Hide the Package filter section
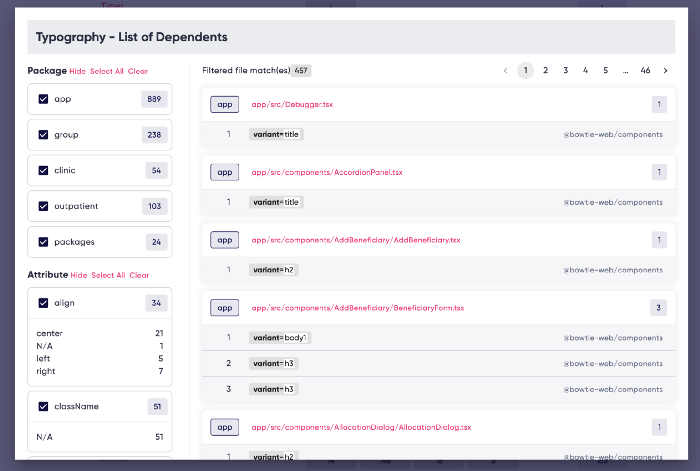700x471 pixels. point(77,71)
